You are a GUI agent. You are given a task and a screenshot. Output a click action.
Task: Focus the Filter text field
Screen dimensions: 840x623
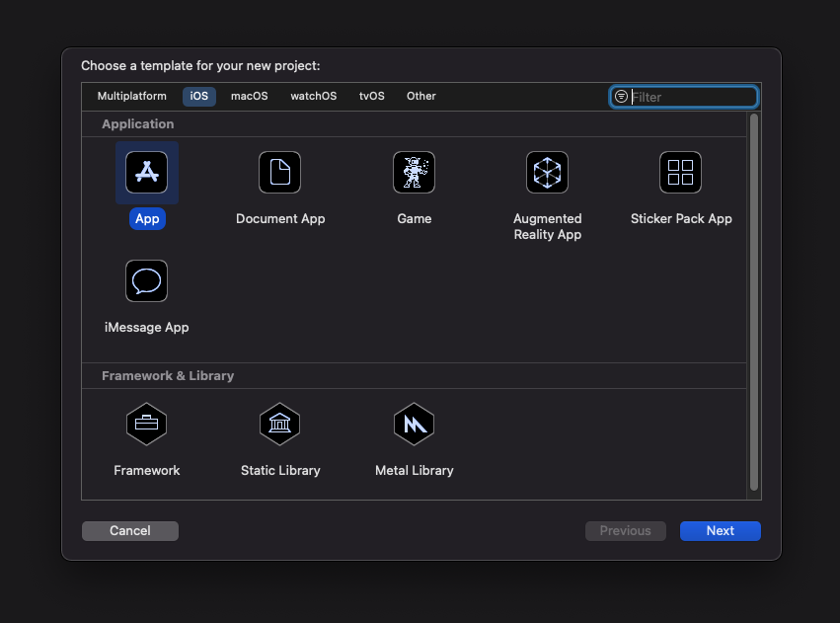[x=684, y=97]
